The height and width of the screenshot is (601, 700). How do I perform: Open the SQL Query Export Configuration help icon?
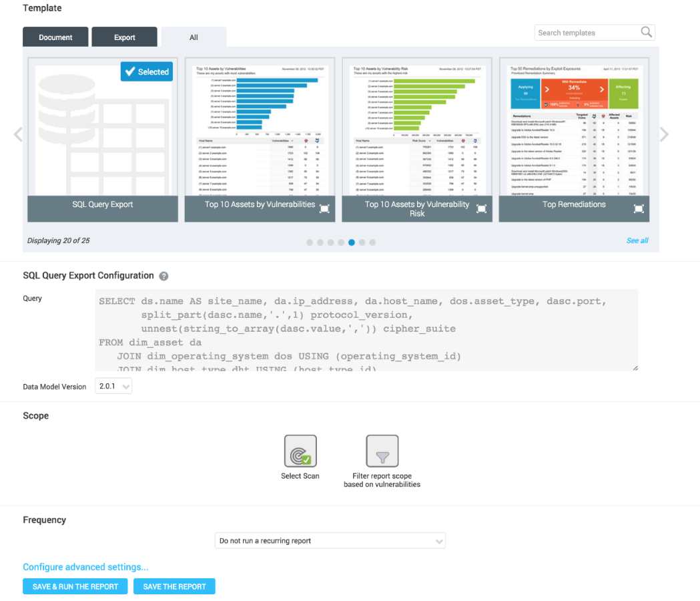[163, 276]
